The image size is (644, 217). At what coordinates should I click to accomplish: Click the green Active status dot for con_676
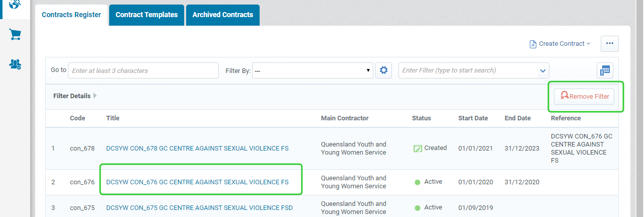point(417,182)
